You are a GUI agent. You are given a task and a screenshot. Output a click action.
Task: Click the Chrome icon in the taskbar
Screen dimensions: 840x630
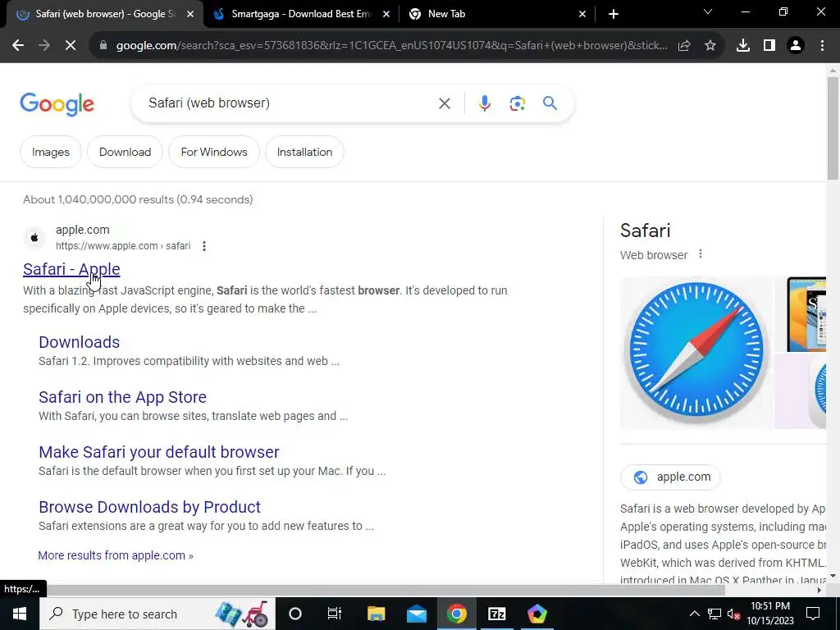456,614
